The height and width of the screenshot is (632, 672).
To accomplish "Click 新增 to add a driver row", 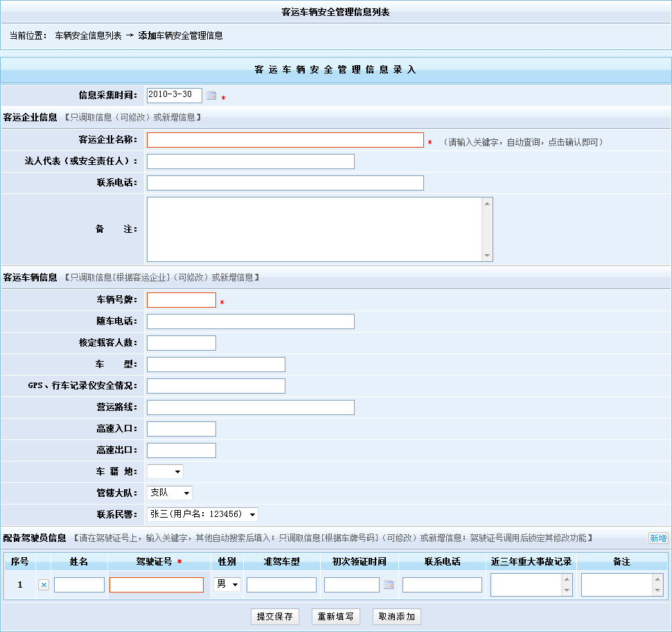I will coord(657,538).
